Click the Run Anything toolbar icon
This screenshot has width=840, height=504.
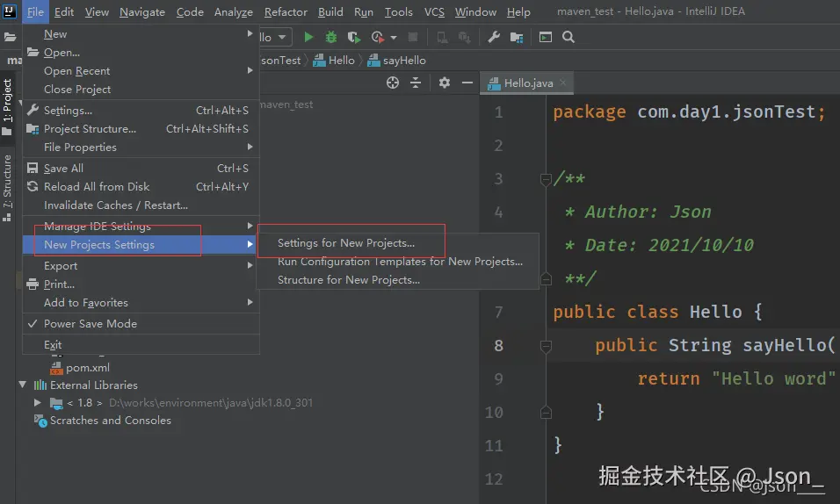[x=546, y=37]
